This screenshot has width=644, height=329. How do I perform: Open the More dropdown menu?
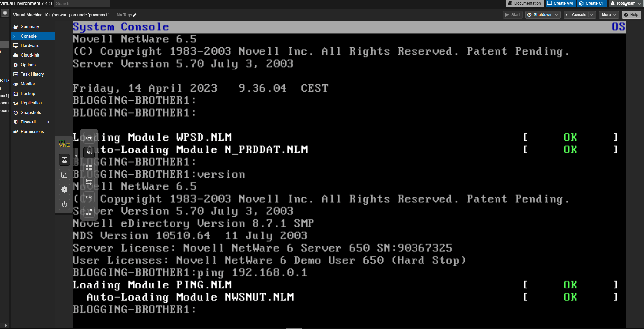(x=609, y=15)
